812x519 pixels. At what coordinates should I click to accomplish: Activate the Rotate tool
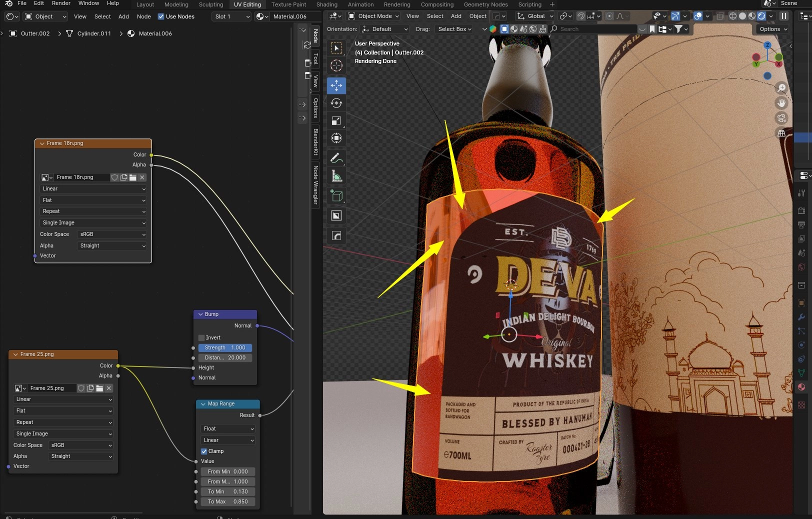coord(336,103)
